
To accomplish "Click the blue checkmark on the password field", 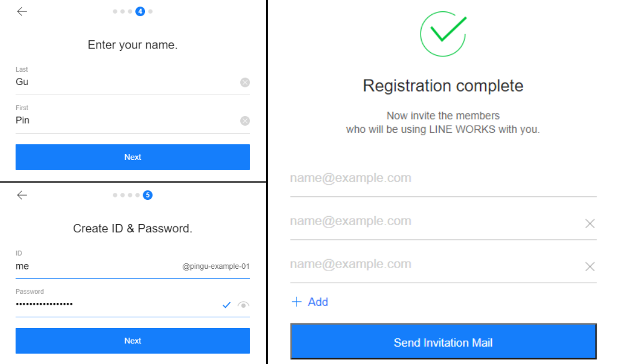I will pyautogui.click(x=226, y=305).
